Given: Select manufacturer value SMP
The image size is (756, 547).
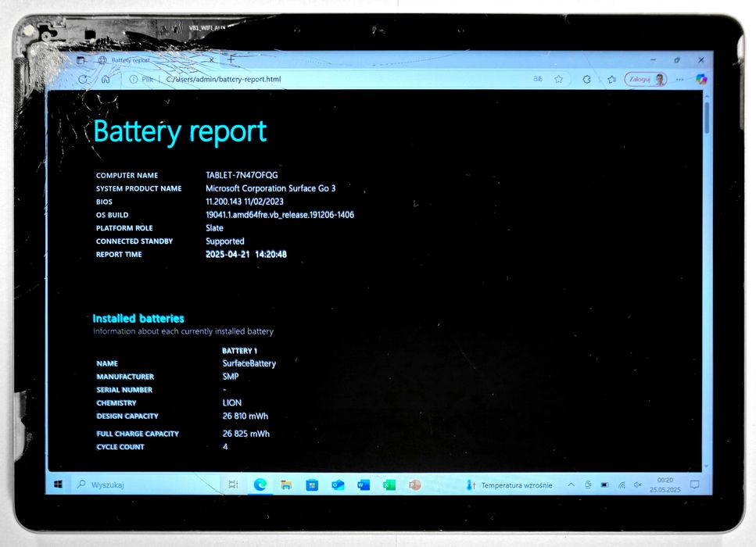Looking at the screenshot, I should coord(231,377).
